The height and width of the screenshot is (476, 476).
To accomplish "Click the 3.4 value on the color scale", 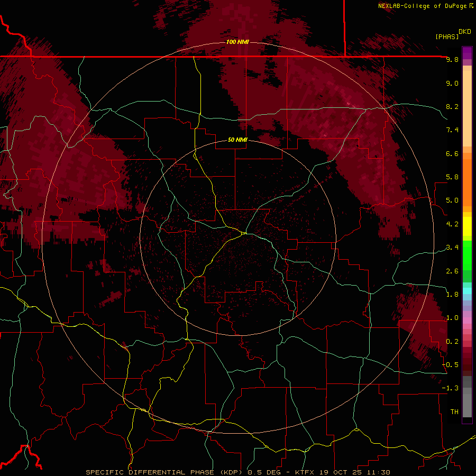I will 452,248.
